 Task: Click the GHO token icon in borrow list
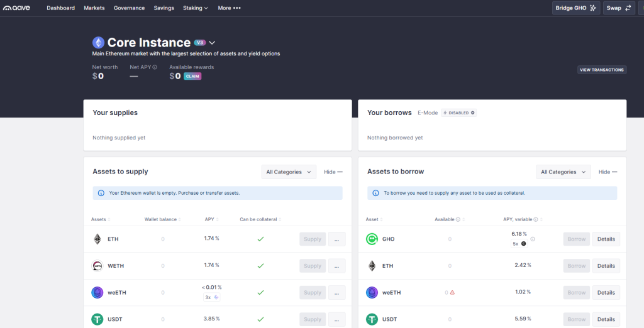coord(372,239)
